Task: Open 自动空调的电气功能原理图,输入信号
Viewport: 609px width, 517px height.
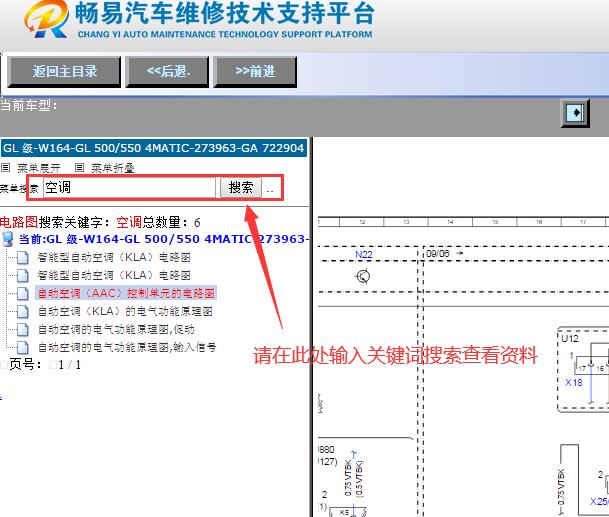Action: 127,347
